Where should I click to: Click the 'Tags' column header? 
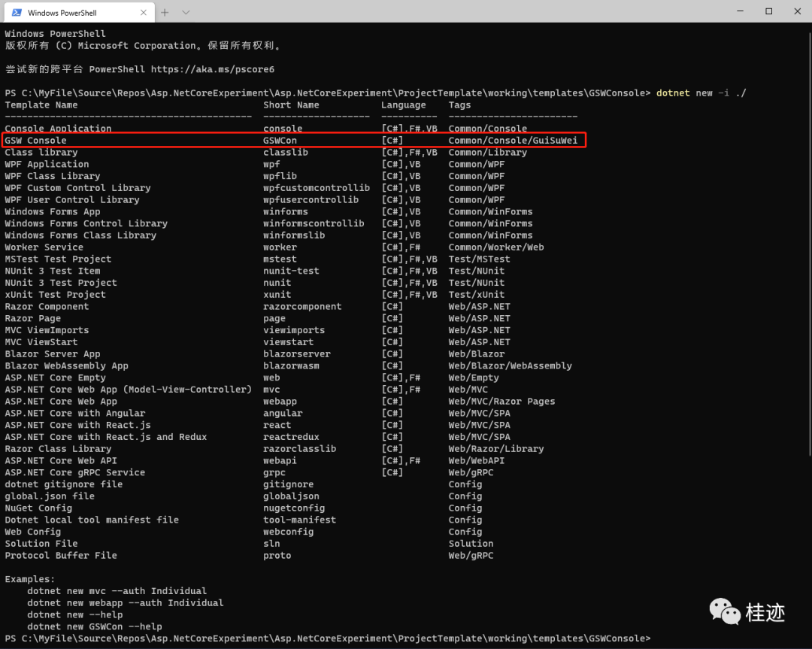point(460,105)
